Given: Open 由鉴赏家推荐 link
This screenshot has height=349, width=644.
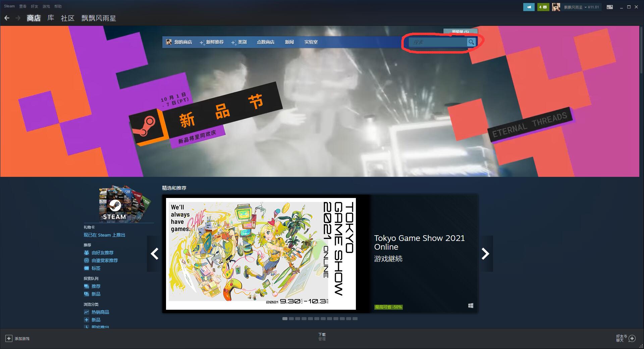Looking at the screenshot, I should pyautogui.click(x=105, y=260).
